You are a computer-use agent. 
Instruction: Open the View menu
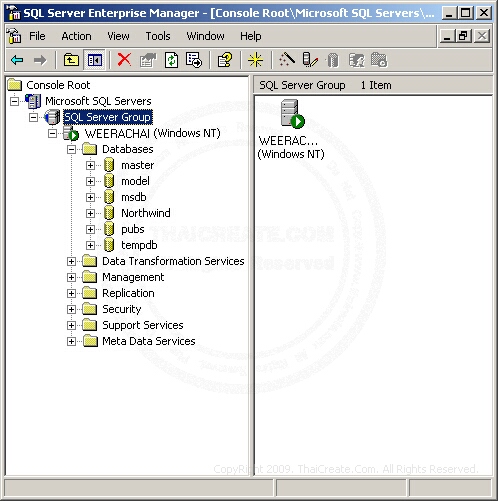118,36
